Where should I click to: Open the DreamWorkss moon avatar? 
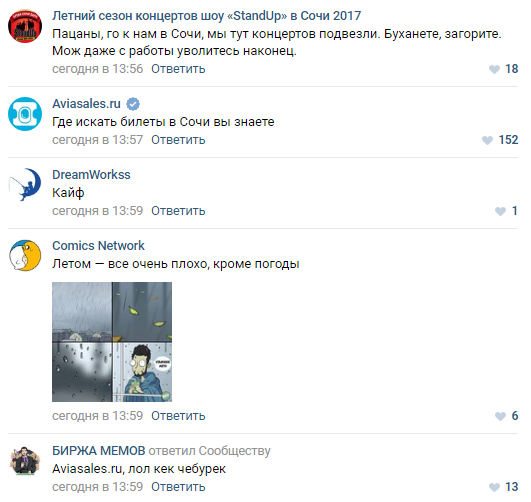coord(25,185)
